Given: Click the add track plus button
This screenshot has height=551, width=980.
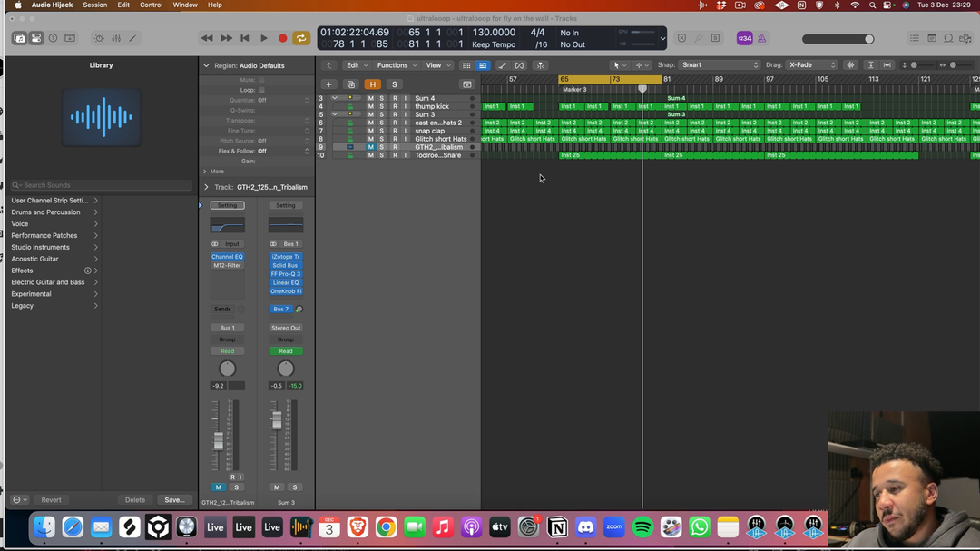Looking at the screenshot, I should click(328, 84).
